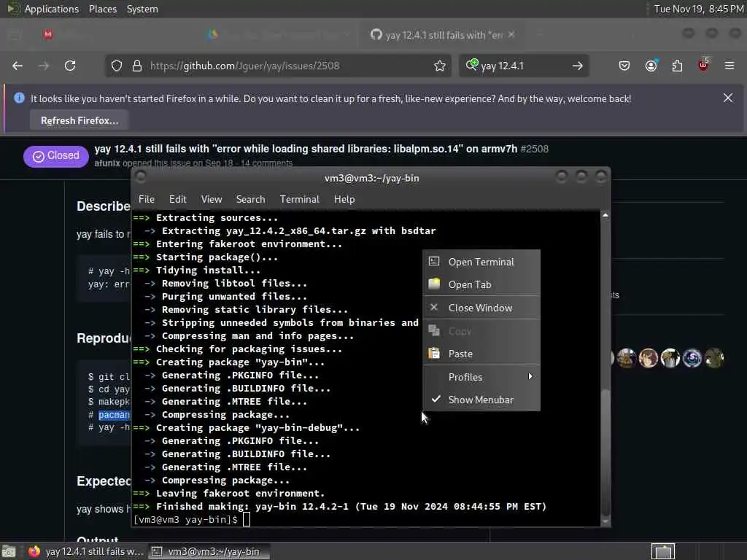The image size is (747, 560).
Task: Submit search with the search bar arrow
Action: click(x=578, y=66)
